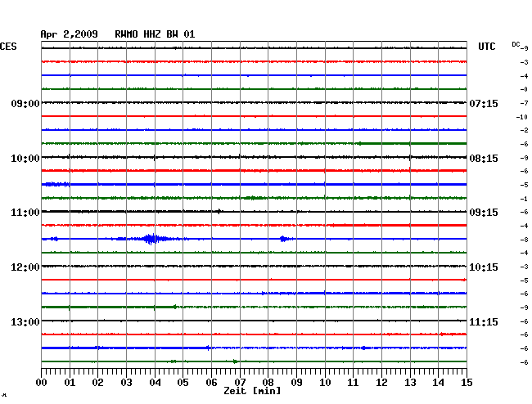Click the 06 minute axis label
This screenshot has height=404, width=532.
click(211, 383)
